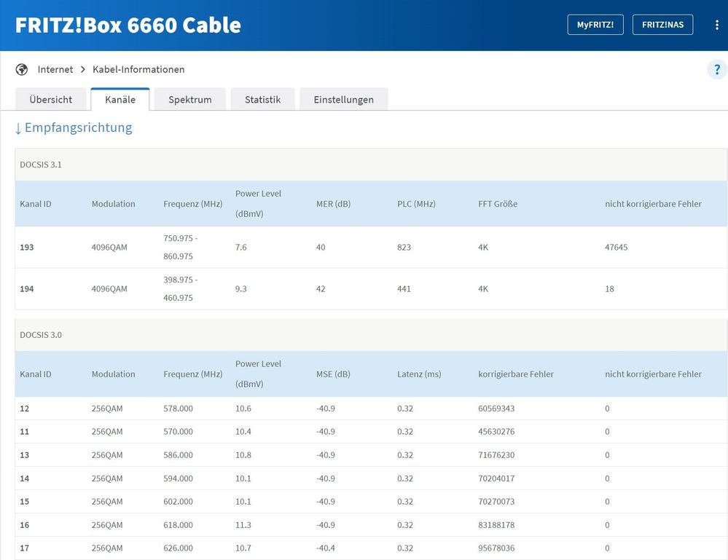Click the MyFRITZ! button
This screenshot has height=560, width=728.
click(x=595, y=25)
